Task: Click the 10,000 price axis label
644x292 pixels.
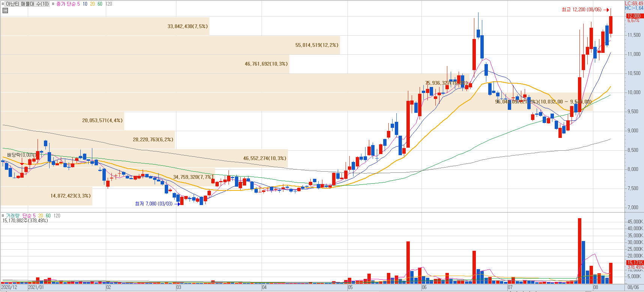Action: (x=634, y=93)
